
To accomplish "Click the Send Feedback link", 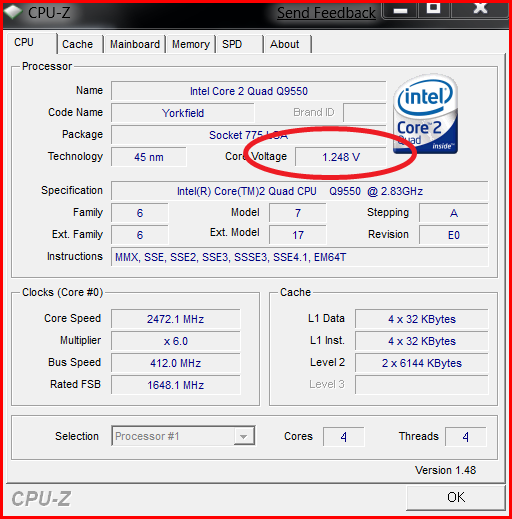I will tap(326, 13).
